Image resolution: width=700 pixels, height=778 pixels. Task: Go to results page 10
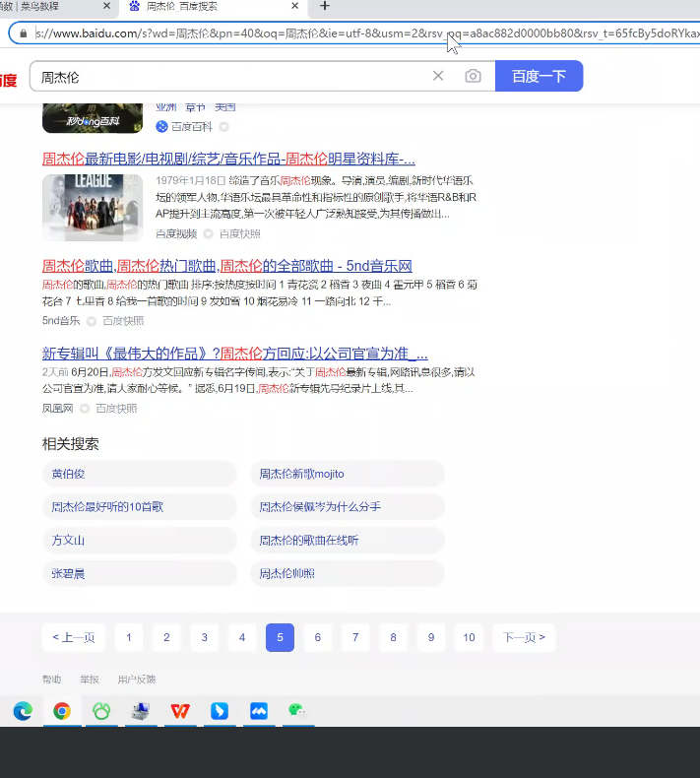(469, 637)
